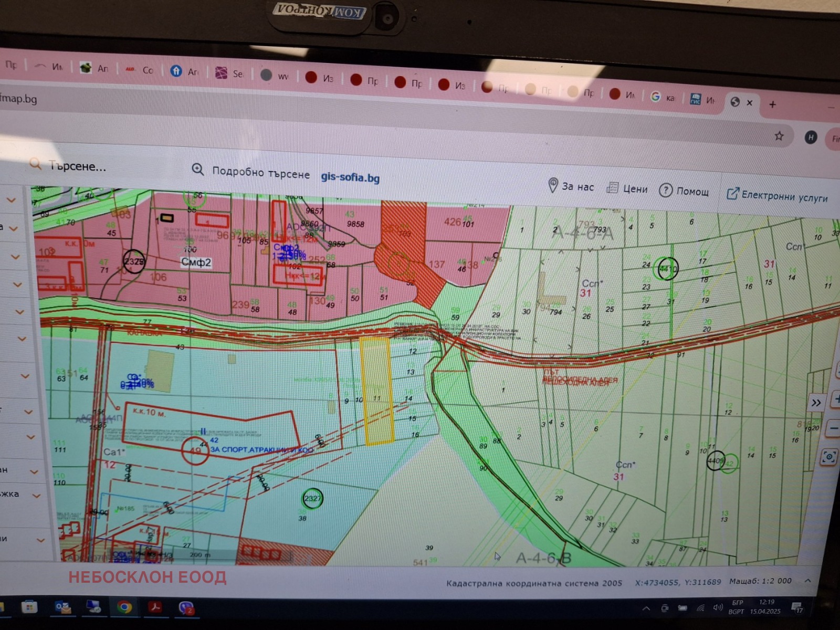Open the Outlook taskbar icon
This screenshot has height=630, width=840.
click(63, 607)
